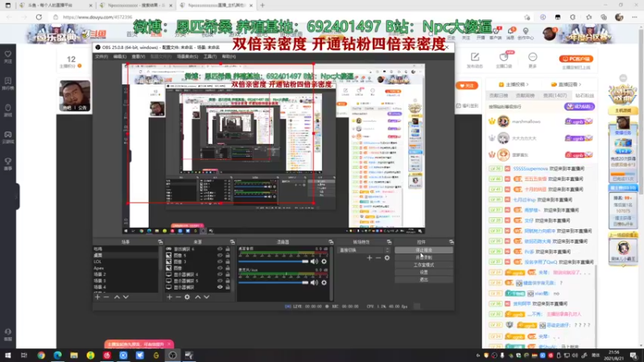Open source properties gear in the Sources panel
This screenshot has width=644, height=362.
[x=188, y=297]
